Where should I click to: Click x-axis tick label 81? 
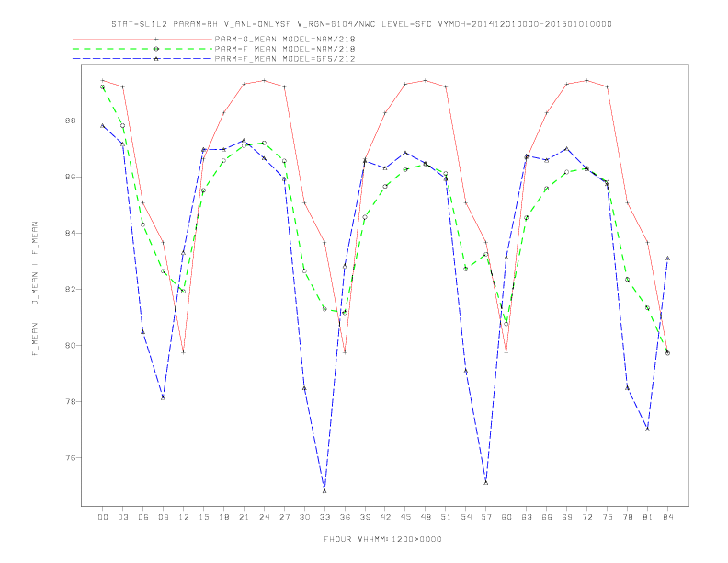(x=648, y=517)
